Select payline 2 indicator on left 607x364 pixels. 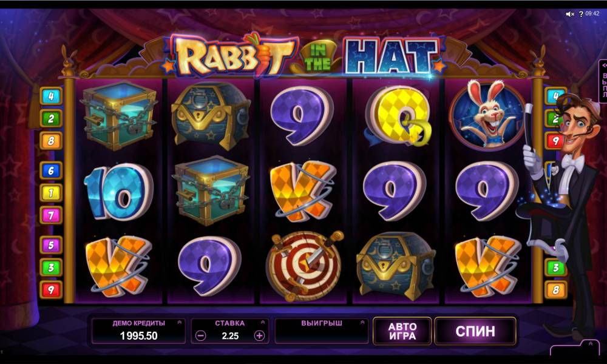pyautogui.click(x=51, y=118)
